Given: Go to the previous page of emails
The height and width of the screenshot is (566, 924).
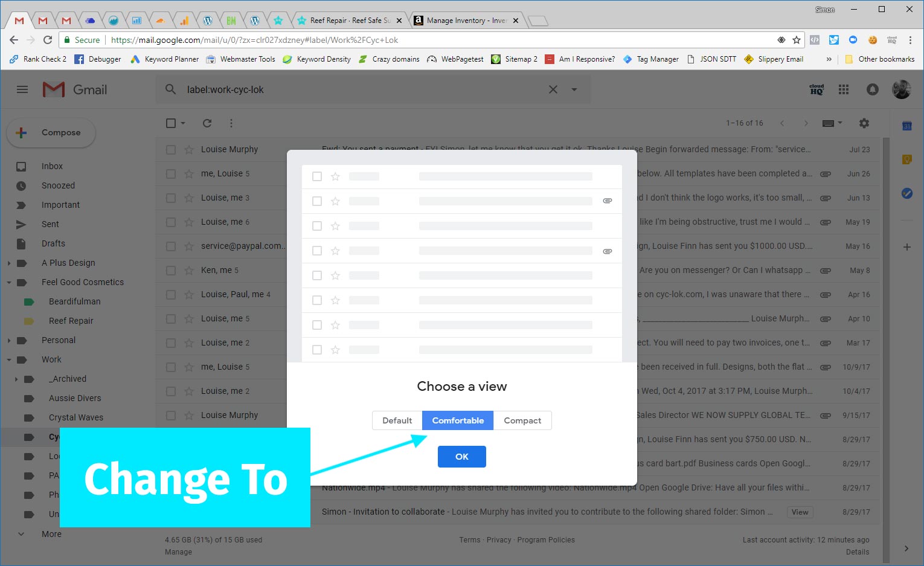Looking at the screenshot, I should pos(782,123).
